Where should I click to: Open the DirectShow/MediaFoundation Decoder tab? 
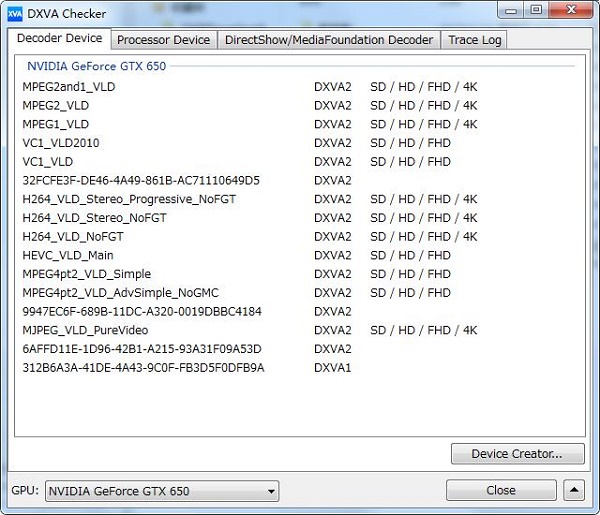click(x=329, y=40)
